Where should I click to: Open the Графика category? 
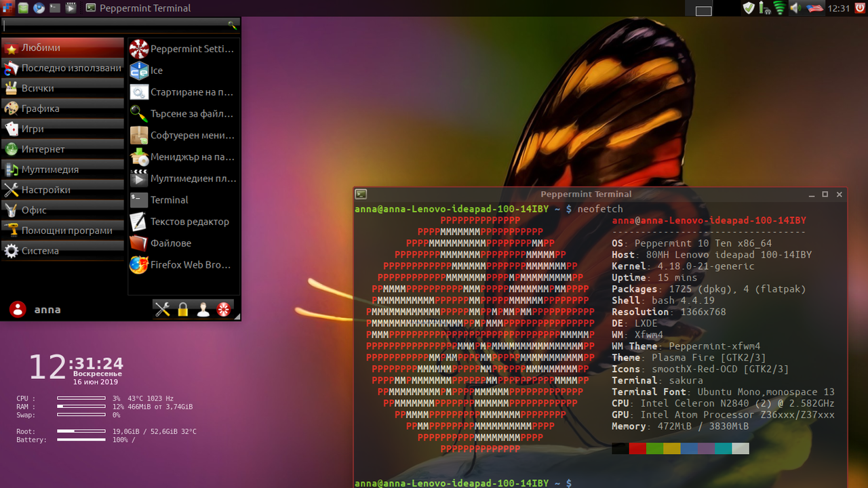(62, 109)
